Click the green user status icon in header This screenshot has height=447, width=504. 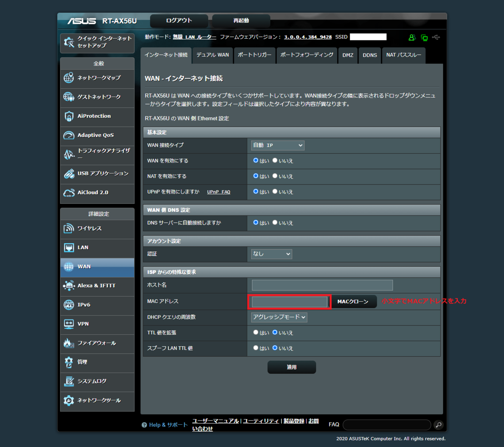tap(412, 37)
